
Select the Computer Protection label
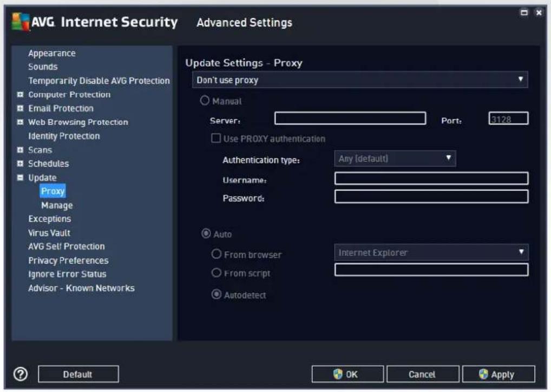point(69,95)
